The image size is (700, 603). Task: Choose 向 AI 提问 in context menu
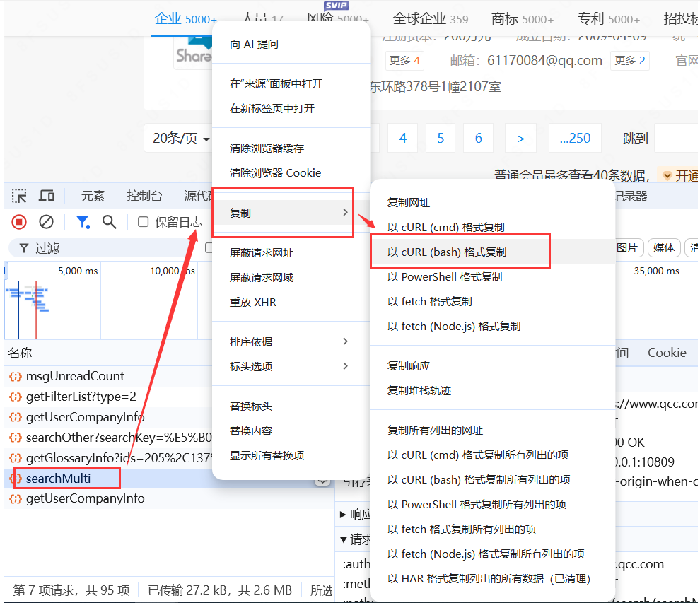click(254, 45)
